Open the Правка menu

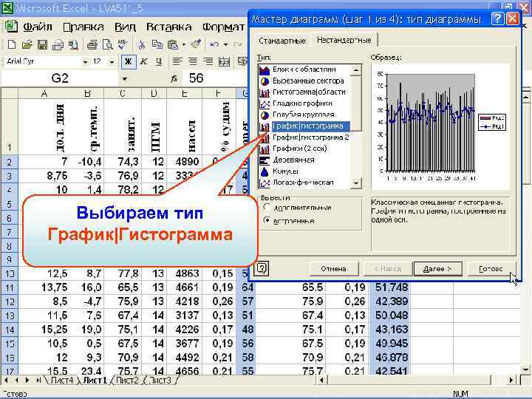point(83,27)
